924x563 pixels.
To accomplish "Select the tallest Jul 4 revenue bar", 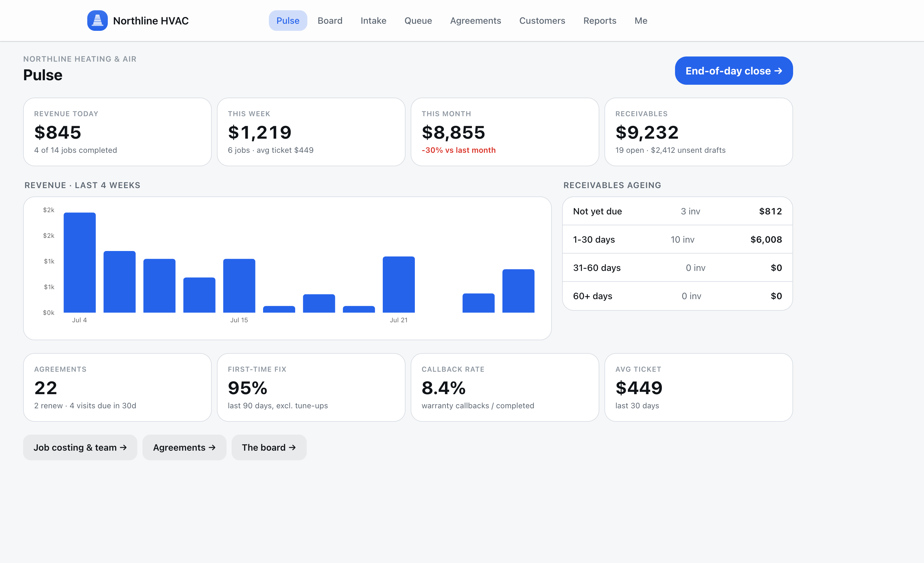I will coord(80,263).
